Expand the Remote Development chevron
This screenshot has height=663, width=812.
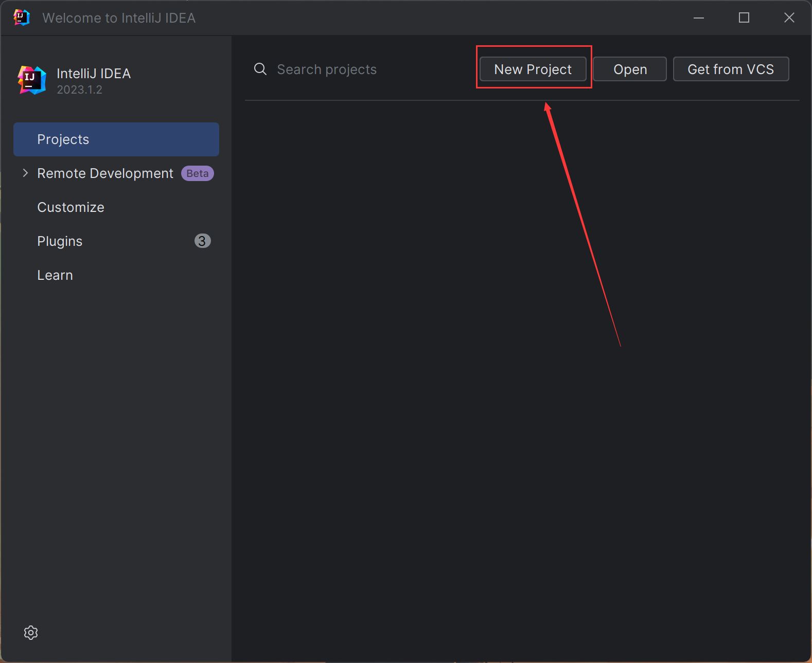click(x=25, y=173)
